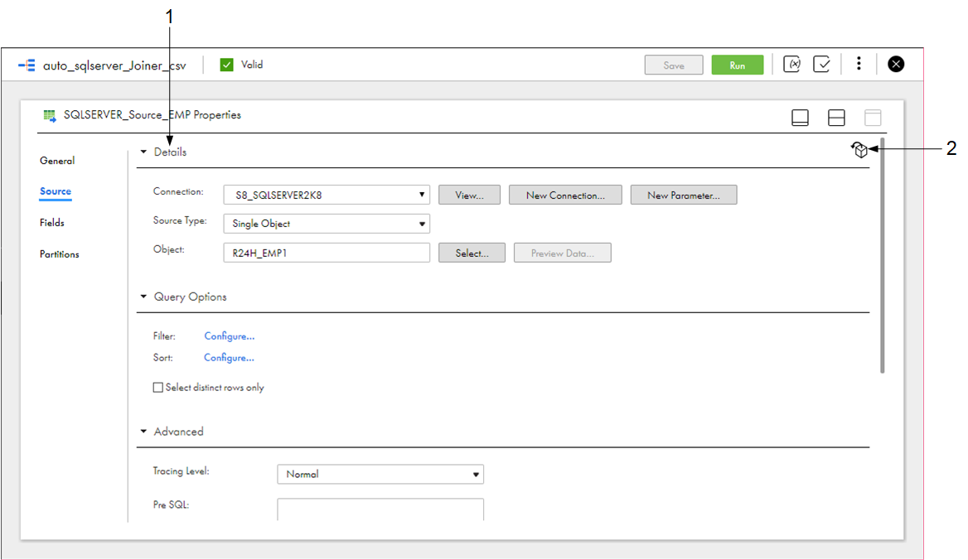Screen dimensions: 968x560
Task: Click the Object field R24H_EMP1
Action: point(327,253)
